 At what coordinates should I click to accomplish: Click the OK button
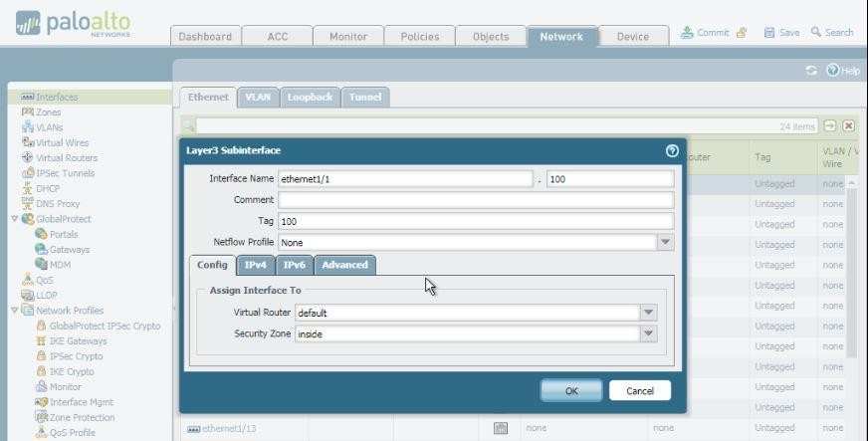click(x=570, y=391)
